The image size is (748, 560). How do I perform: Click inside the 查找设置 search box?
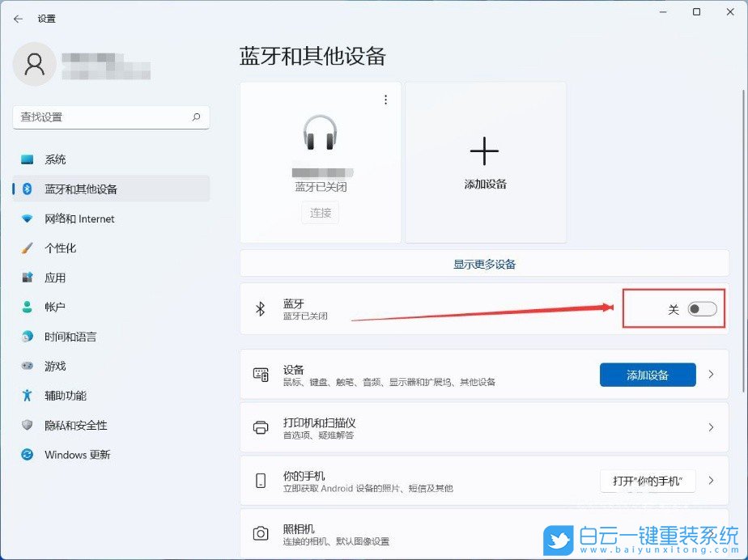(111, 117)
